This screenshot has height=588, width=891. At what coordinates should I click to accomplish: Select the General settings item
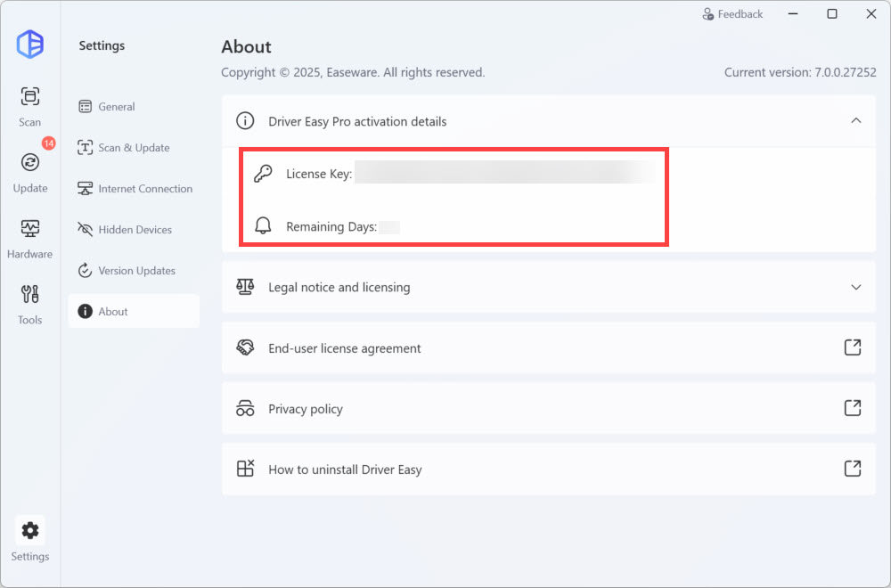pyautogui.click(x=135, y=106)
